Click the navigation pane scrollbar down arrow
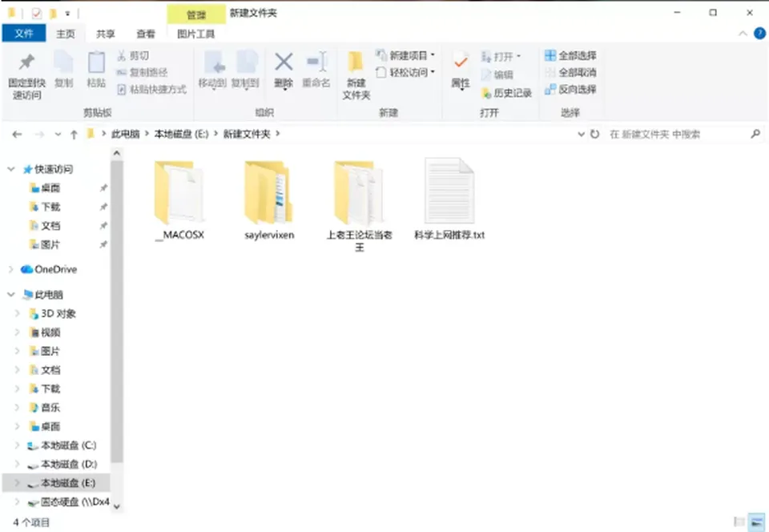769x532 pixels. click(117, 506)
